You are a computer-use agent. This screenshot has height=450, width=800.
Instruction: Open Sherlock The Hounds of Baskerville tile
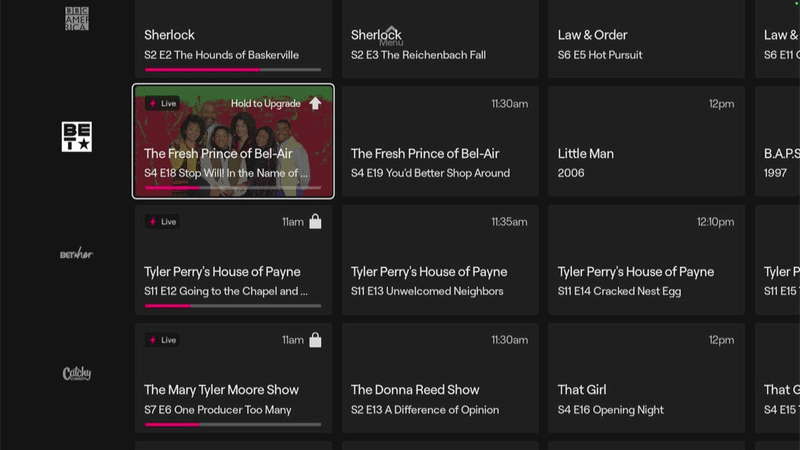(x=233, y=40)
